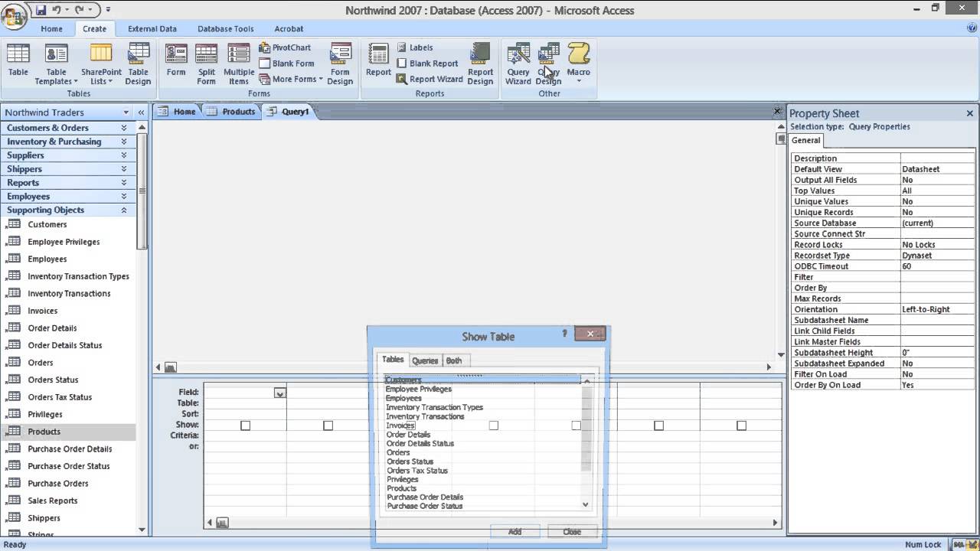Open the Acrobat ribbon tab
Viewport: 980px width, 551px height.
pyautogui.click(x=289, y=29)
